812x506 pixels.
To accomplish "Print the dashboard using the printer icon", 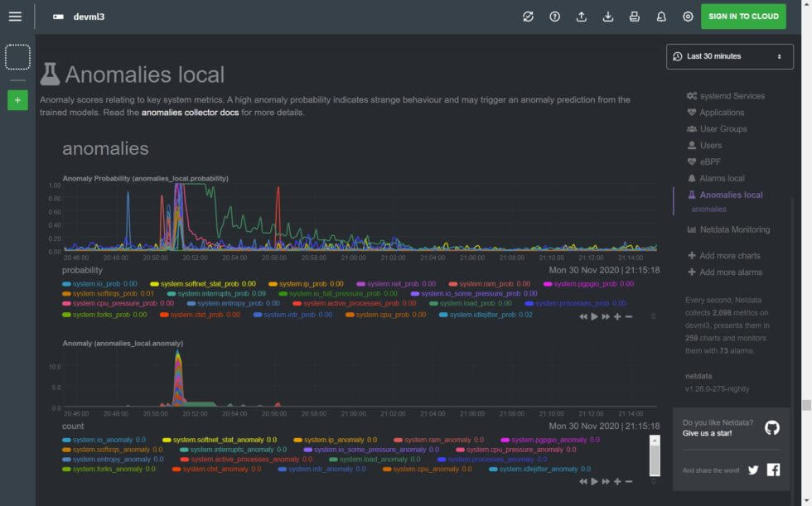I will tap(634, 17).
